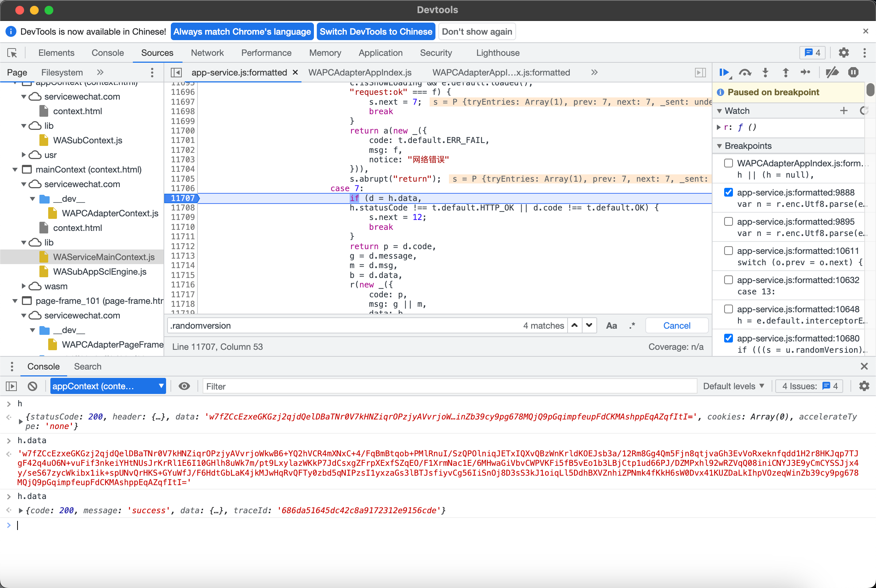Toggle match case Aa in find bar
Screen dimensions: 876x588
pos(611,325)
